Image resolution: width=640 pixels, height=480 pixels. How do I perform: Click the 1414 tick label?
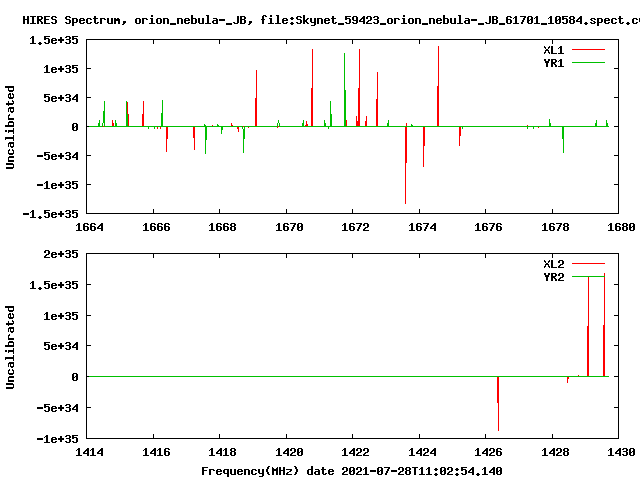tap(89, 452)
